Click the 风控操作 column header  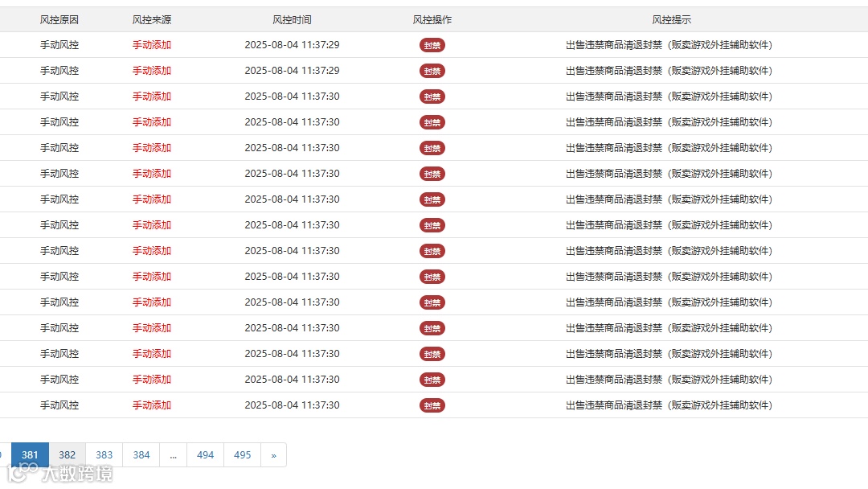432,20
